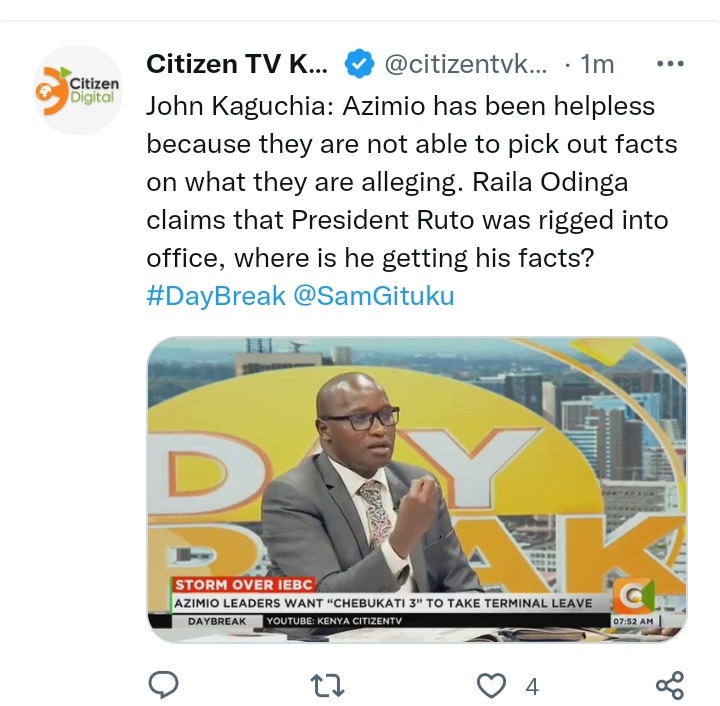Click the likes count 4
Viewport: 720px width, 706px height.
tap(532, 687)
